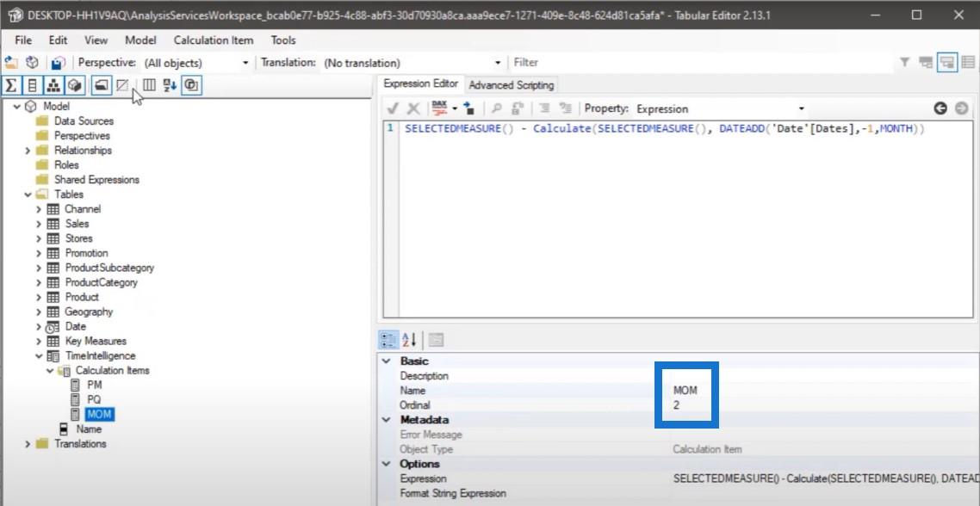This screenshot has height=506, width=980.
Task: Collapse the Tables folder
Action: pyautogui.click(x=28, y=194)
